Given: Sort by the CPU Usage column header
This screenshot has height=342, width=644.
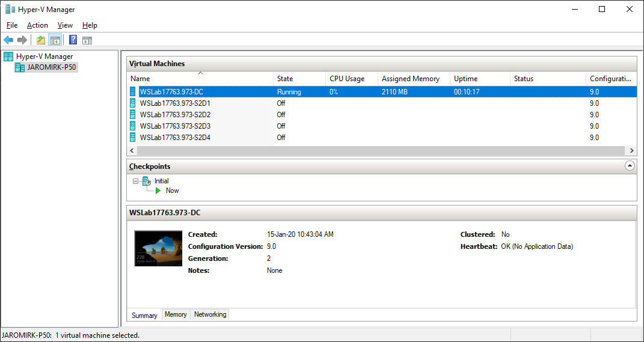Looking at the screenshot, I should click(x=352, y=78).
